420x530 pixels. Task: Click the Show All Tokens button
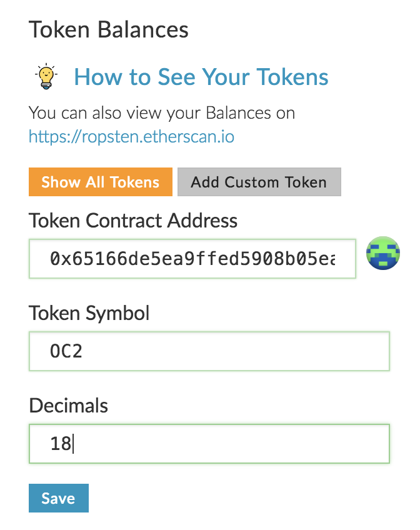point(101,182)
